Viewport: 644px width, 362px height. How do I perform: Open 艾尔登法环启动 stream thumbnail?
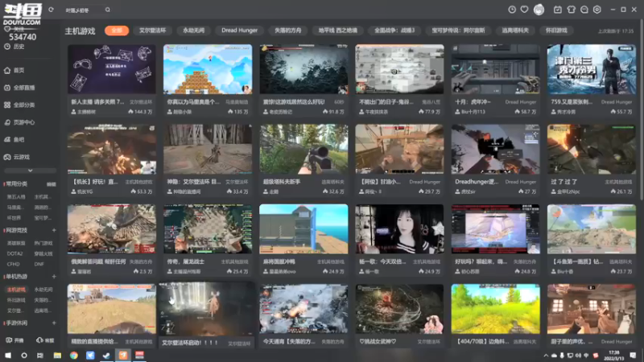208,309
